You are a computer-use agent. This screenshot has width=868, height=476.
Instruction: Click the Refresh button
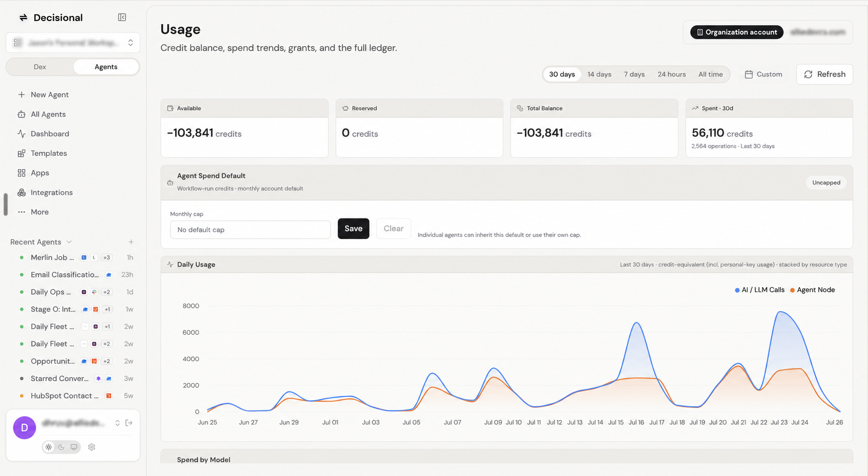coord(824,74)
